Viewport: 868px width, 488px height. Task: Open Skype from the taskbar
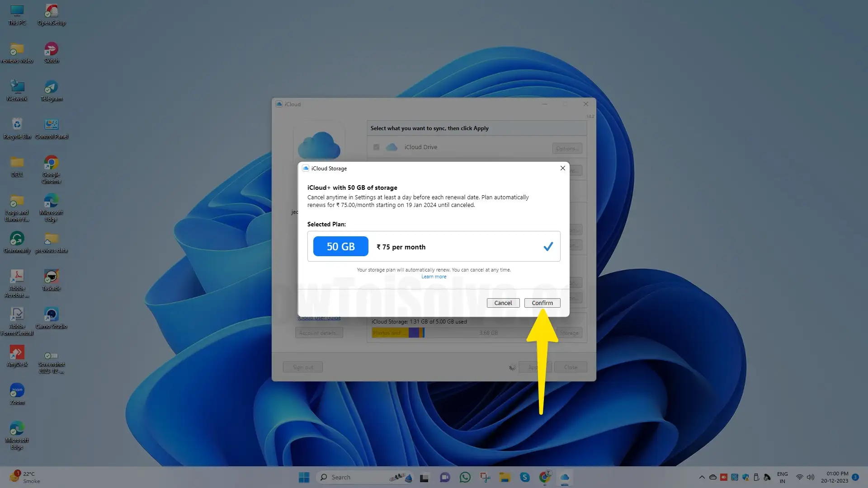(524, 477)
